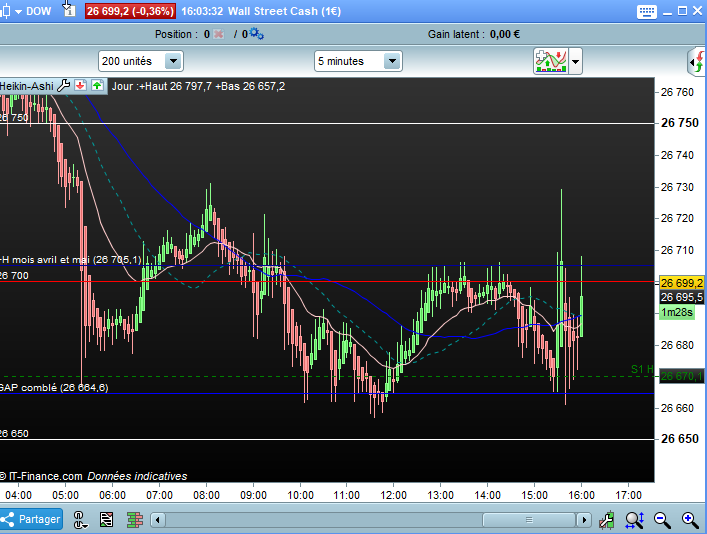Close the position with the red X
Viewport: 707px width, 534px height.
pyautogui.click(x=219, y=34)
